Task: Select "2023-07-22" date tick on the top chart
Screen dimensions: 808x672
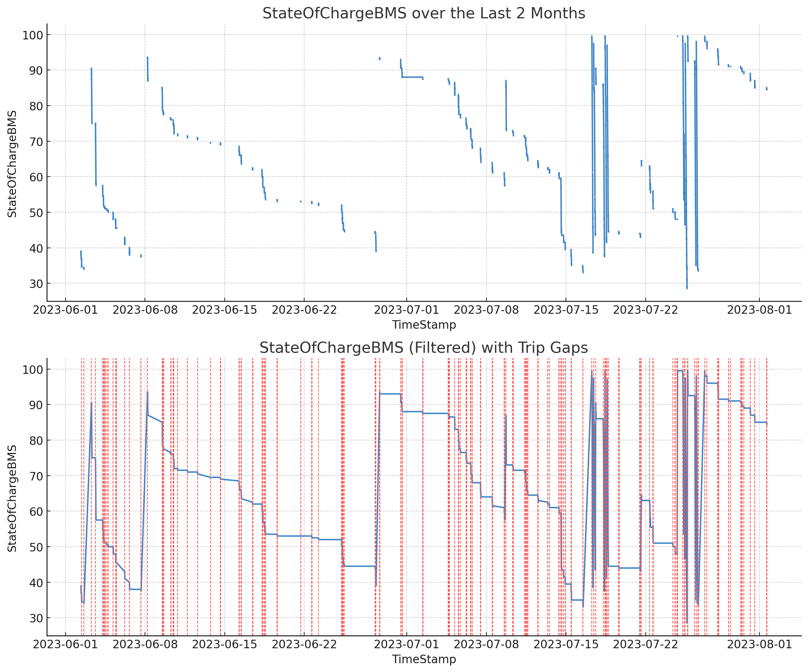Action: [x=646, y=310]
